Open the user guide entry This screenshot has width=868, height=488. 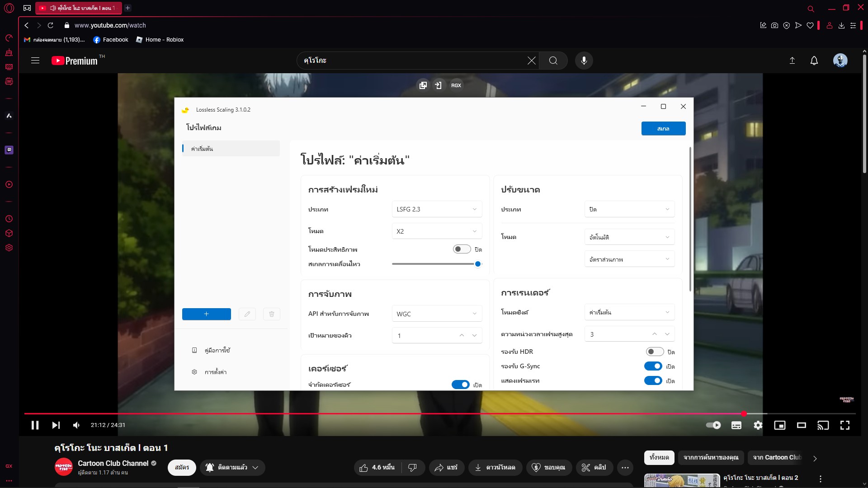(217, 350)
